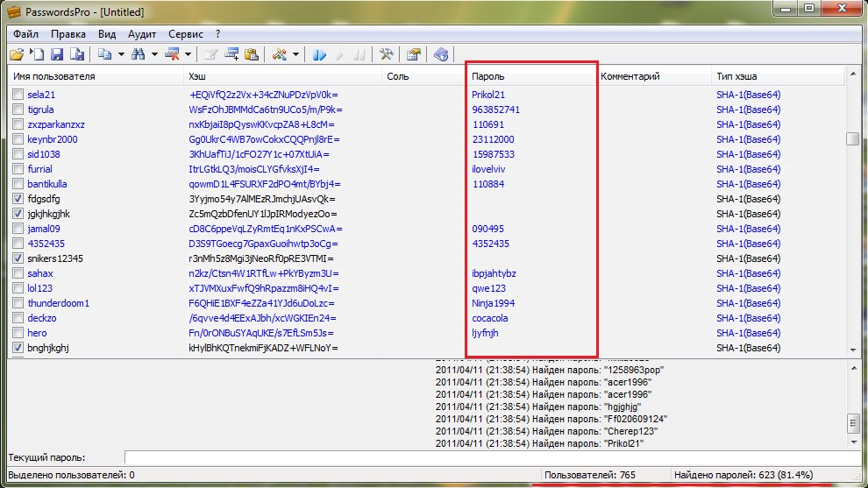Image resolution: width=868 pixels, height=488 pixels.
Task: Uncheck the box for user fdgsdfg
Action: point(18,199)
